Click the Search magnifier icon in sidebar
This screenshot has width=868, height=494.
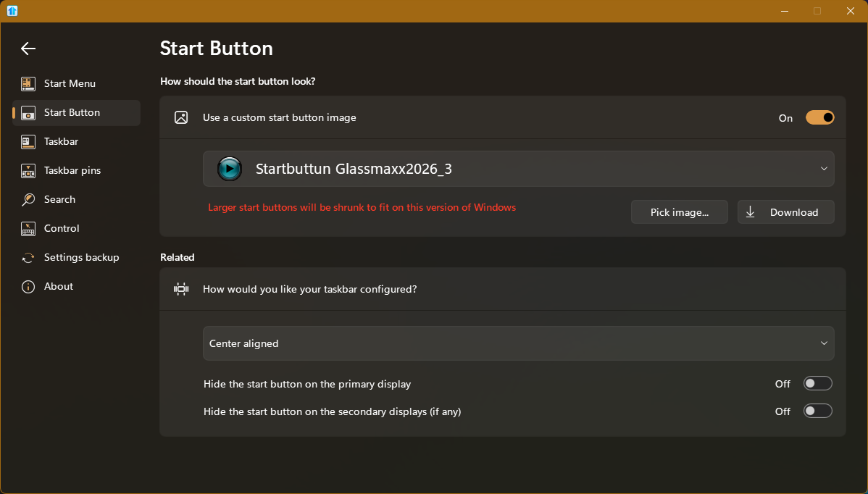click(x=28, y=200)
